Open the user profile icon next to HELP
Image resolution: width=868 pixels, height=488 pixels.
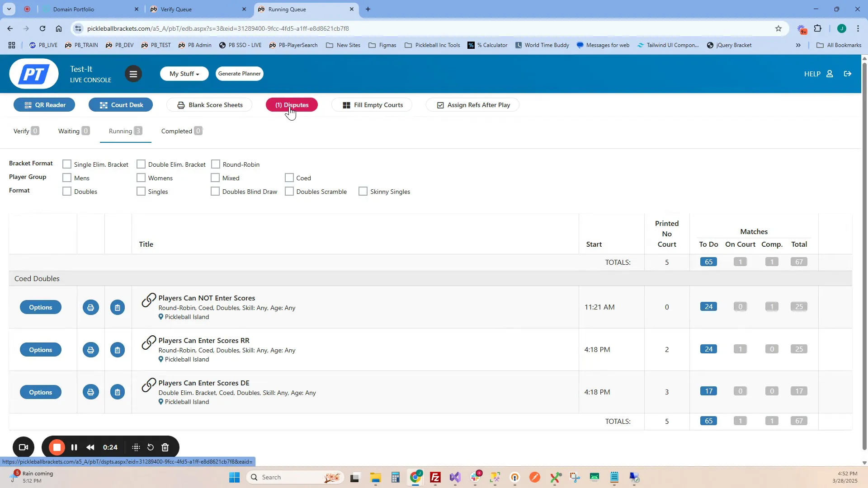tap(830, 74)
